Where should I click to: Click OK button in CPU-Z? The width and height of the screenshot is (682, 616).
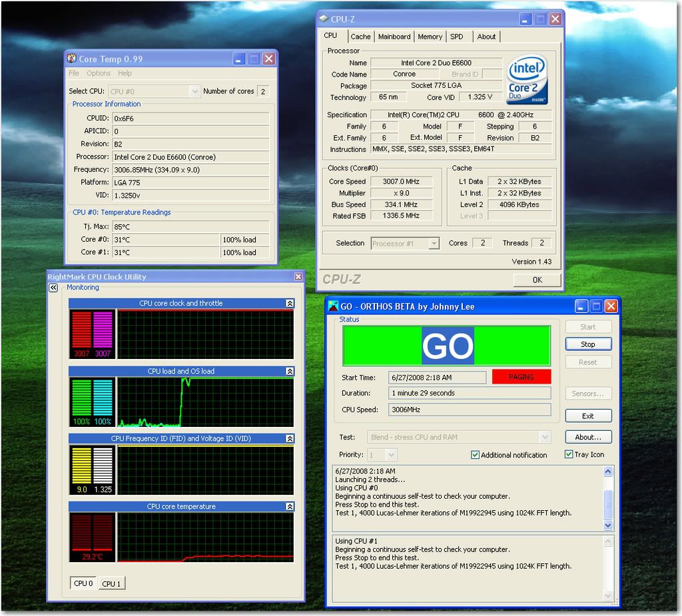click(537, 280)
